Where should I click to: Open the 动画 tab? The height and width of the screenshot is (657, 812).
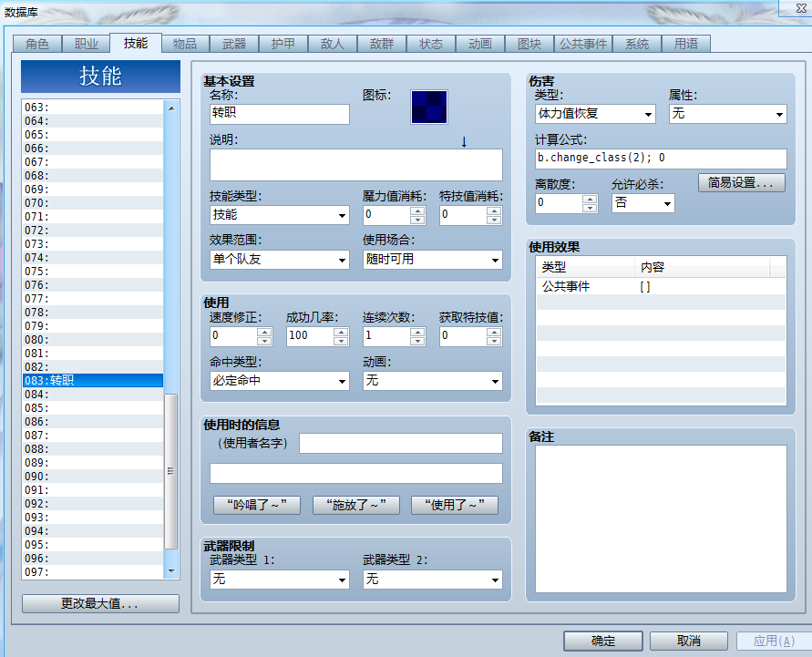(480, 44)
